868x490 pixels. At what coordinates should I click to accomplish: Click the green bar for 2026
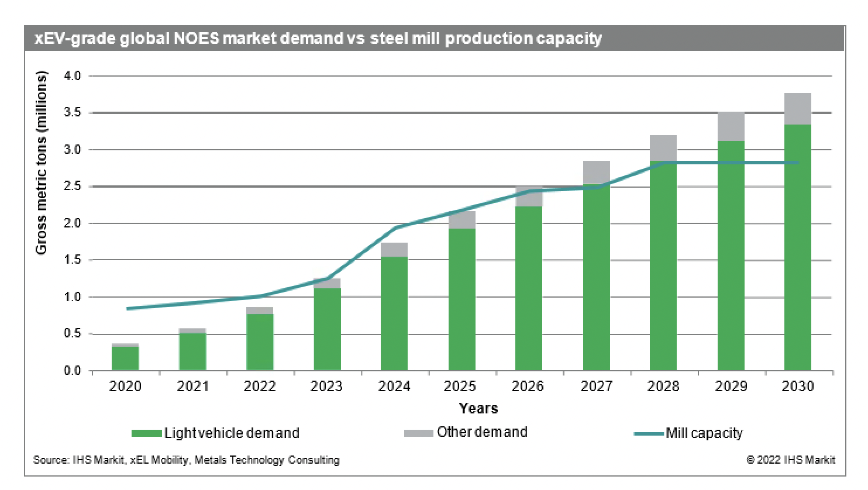pyautogui.click(x=529, y=288)
